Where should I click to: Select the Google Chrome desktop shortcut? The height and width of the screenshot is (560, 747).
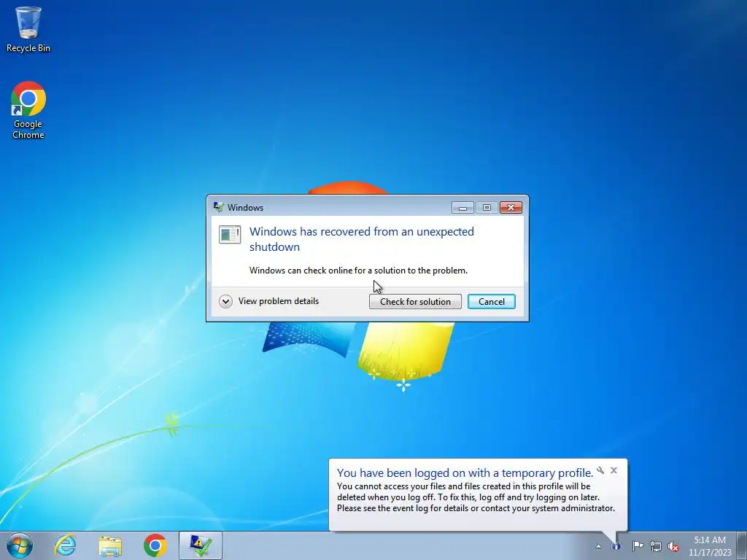(x=28, y=110)
